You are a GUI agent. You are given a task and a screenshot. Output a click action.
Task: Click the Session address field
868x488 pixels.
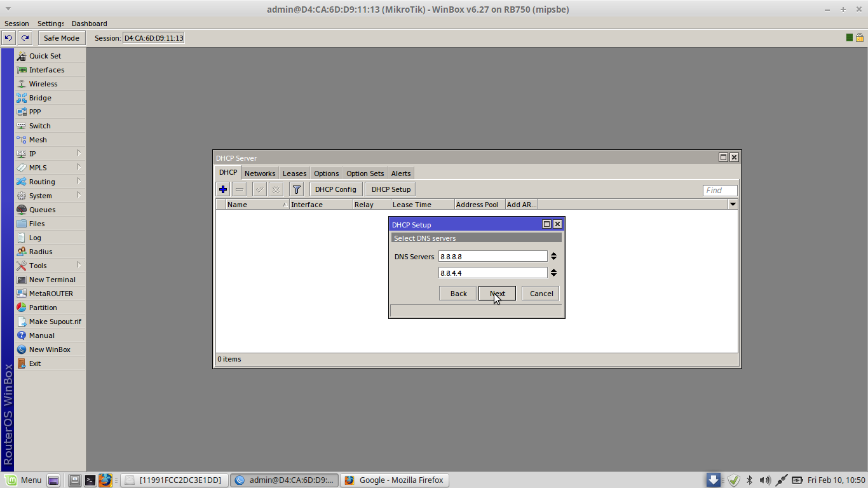tap(153, 38)
